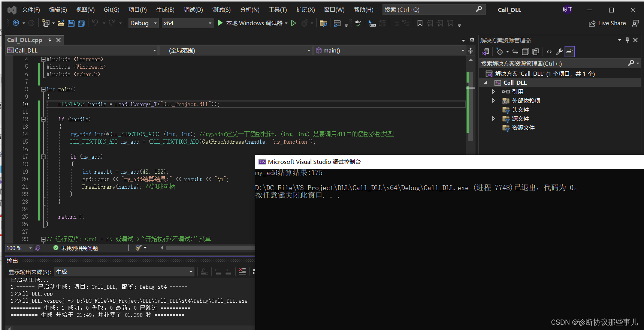
Task: Close the Call_DLL.cpp tab
Action: pos(58,40)
